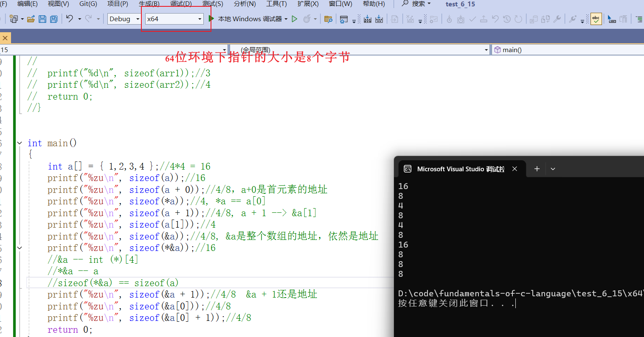Select the Microsoft Visual Studio 调试控制台 tab
This screenshot has width=644, height=337.
tap(461, 169)
